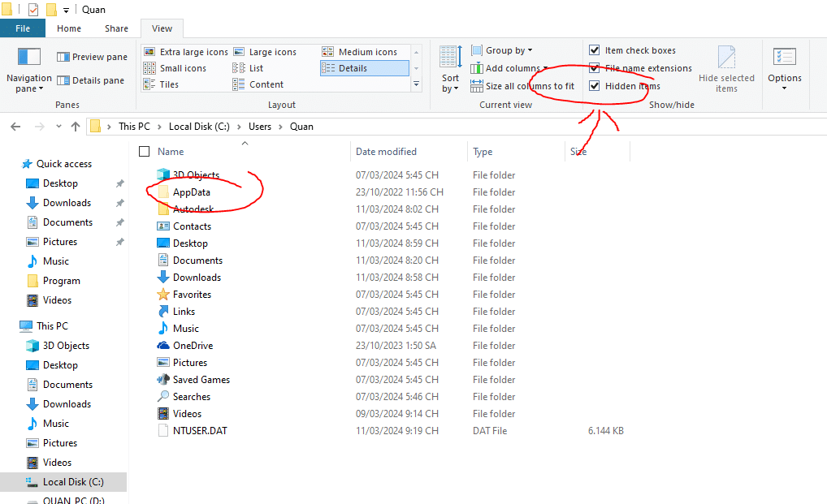Select Local Disk (C:) in sidebar
The height and width of the screenshot is (504, 827).
[x=72, y=482]
